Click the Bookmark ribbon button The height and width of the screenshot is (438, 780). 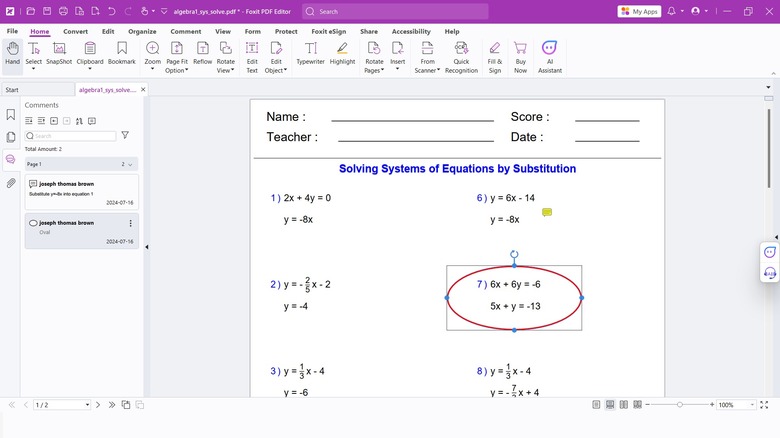coord(122,53)
